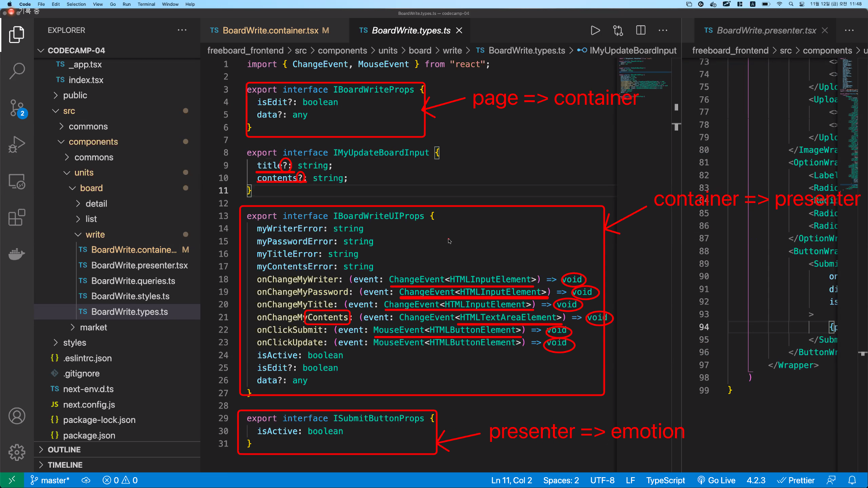The height and width of the screenshot is (488, 868).
Task: Click Go Live in status bar
Action: coord(717,480)
